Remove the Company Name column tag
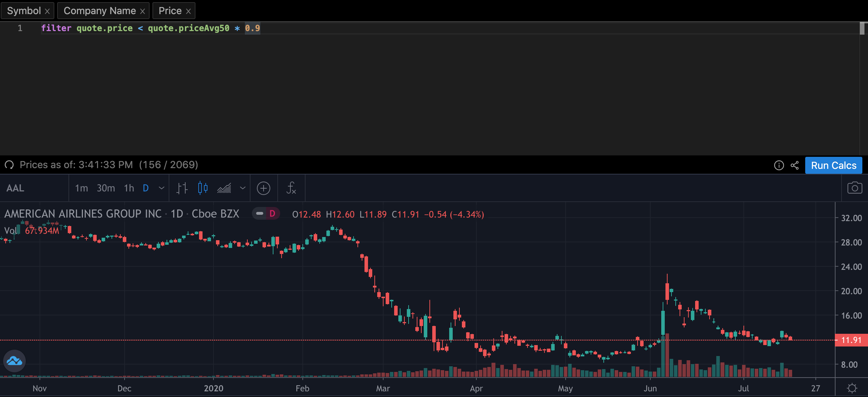The height and width of the screenshot is (397, 868). coord(143,11)
